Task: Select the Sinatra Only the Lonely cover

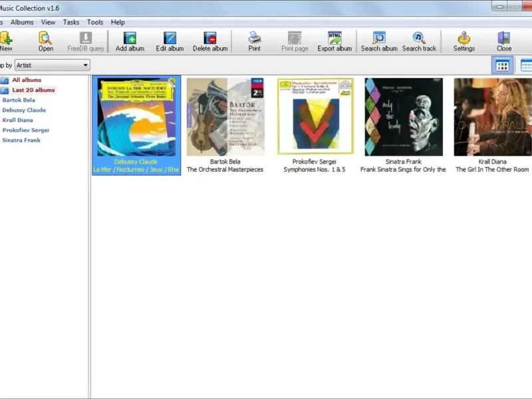Action: click(404, 117)
